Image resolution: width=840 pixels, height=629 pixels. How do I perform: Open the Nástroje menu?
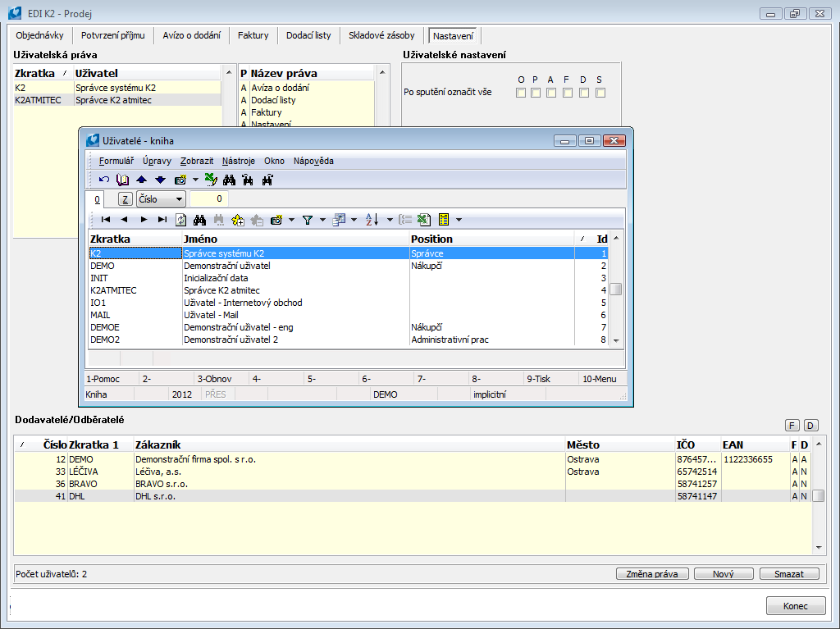click(x=239, y=161)
